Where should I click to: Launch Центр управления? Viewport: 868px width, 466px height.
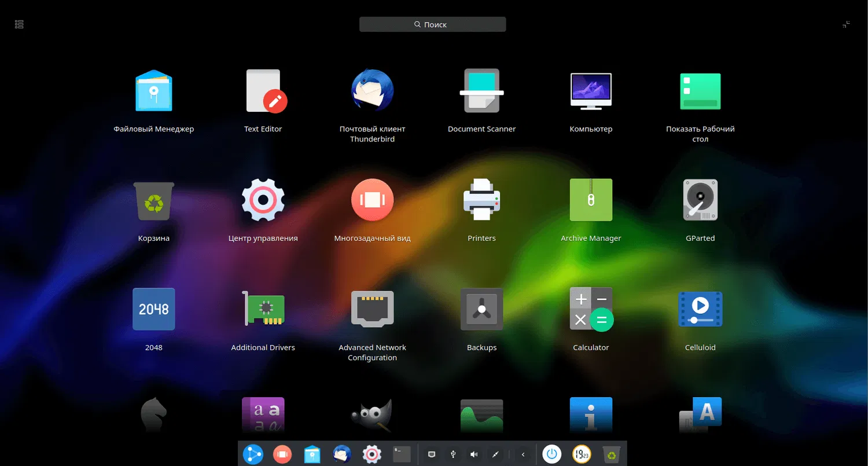[x=263, y=200]
